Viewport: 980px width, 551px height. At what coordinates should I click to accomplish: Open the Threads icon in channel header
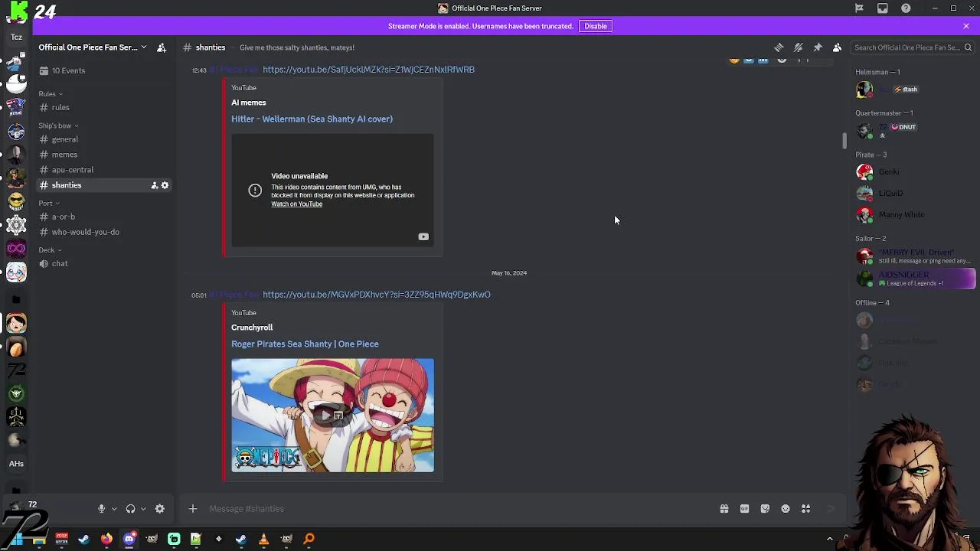click(779, 47)
